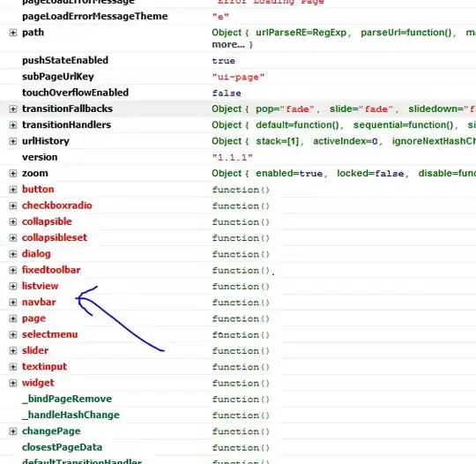This screenshot has height=464, width=476.
Task: Expand the navbar function node
Action: tap(13, 303)
